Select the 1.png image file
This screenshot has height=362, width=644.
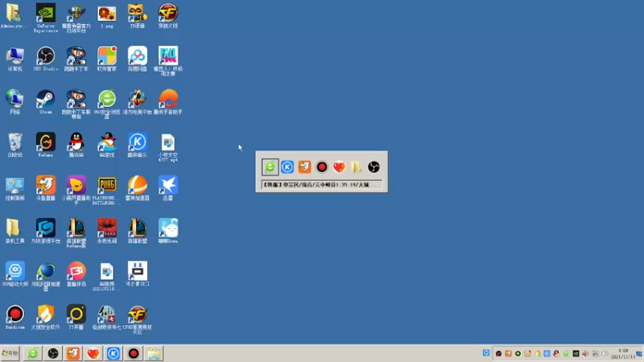point(107,14)
